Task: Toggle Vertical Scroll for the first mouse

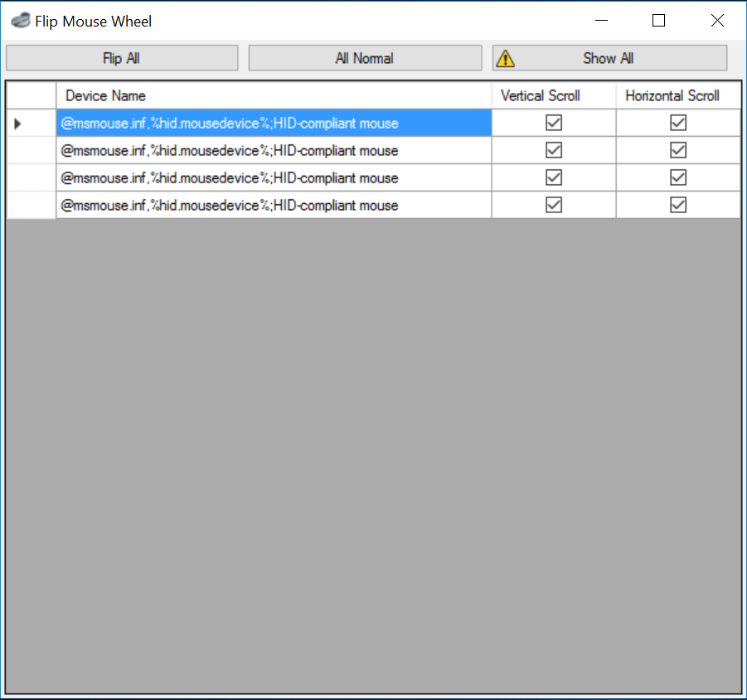Action: pyautogui.click(x=554, y=123)
